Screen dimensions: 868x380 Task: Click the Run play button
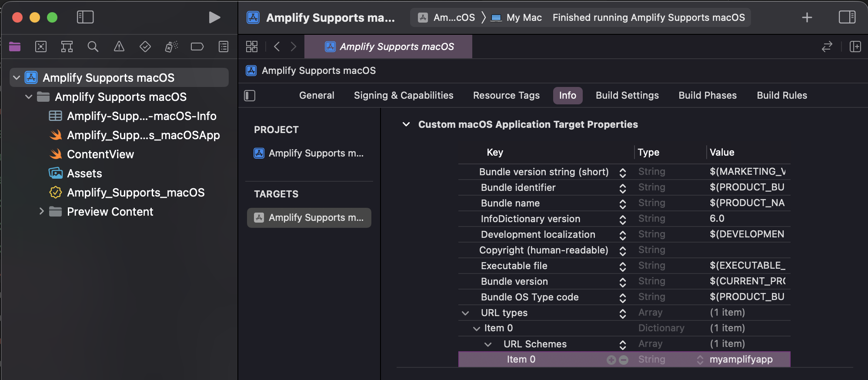coord(214,17)
